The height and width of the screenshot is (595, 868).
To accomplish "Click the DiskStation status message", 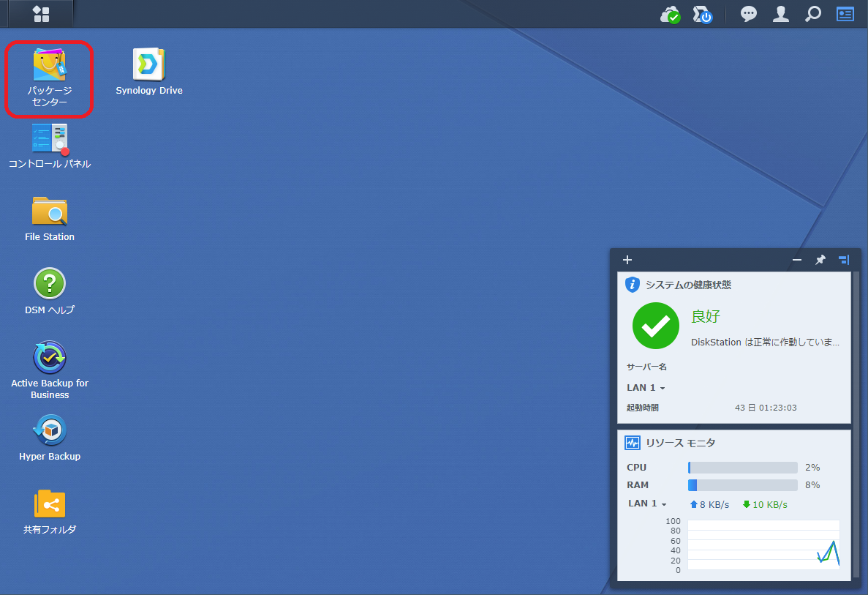I will pos(765,342).
